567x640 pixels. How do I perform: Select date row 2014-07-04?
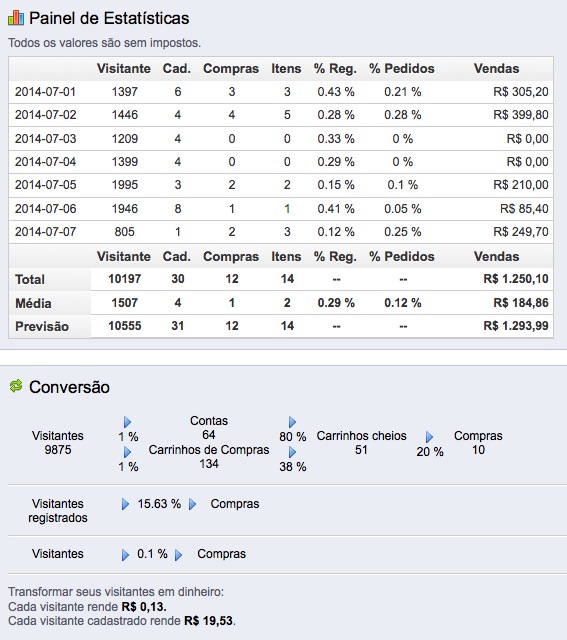coord(281,162)
